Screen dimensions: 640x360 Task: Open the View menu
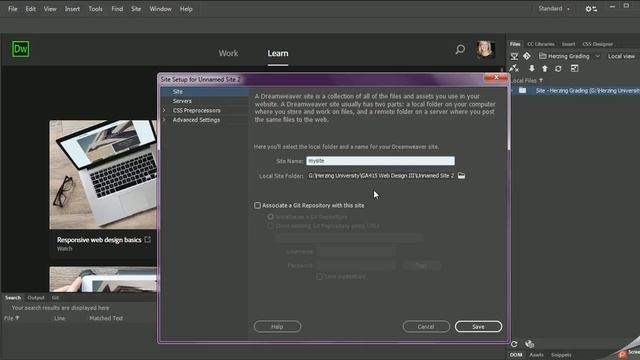50,9
